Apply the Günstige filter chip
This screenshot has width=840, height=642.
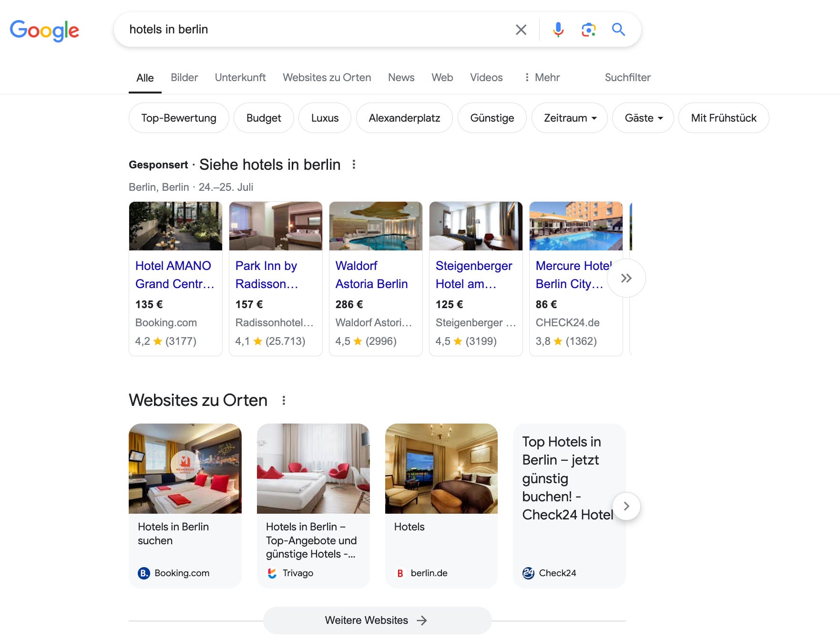pyautogui.click(x=492, y=118)
